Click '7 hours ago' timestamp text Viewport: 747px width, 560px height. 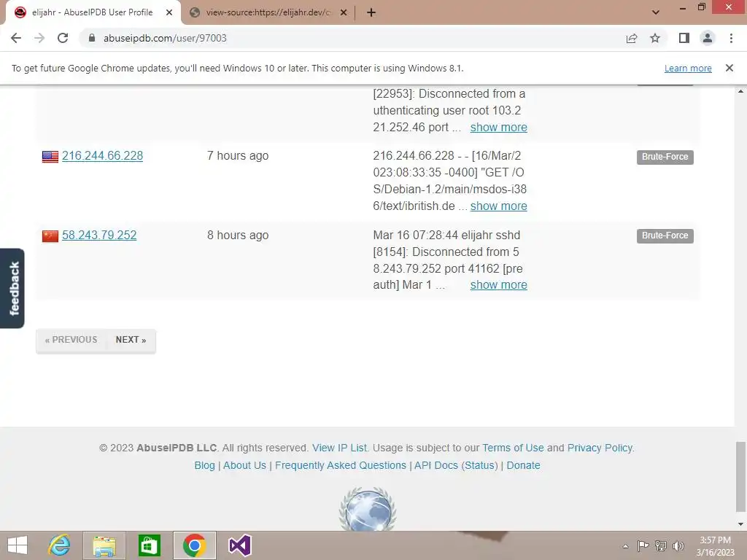238,156
